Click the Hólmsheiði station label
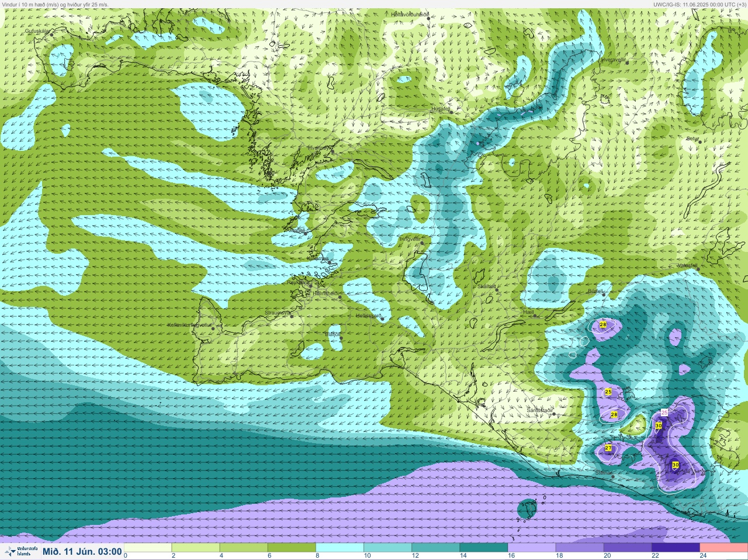Viewport: 748px width, 560px height. pyautogui.click(x=326, y=293)
